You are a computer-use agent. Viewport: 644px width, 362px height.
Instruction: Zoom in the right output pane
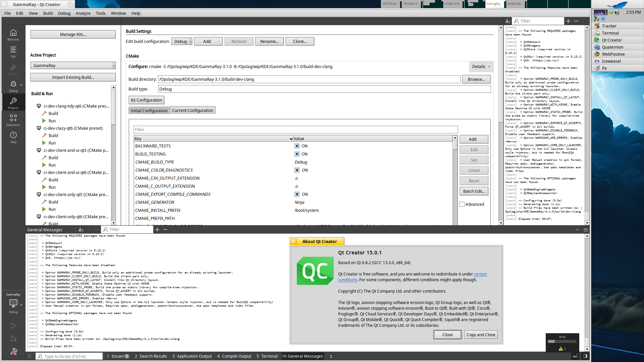click(x=568, y=21)
